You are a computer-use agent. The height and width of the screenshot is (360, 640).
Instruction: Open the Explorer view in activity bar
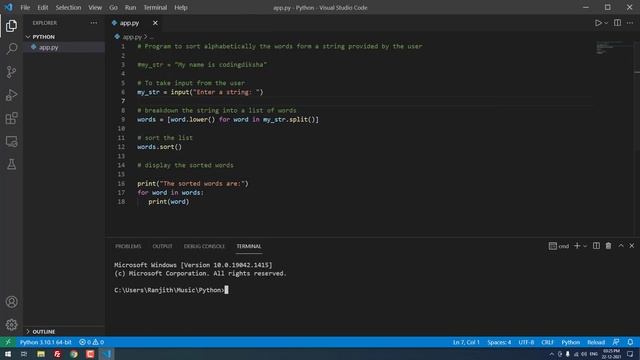tap(11, 26)
